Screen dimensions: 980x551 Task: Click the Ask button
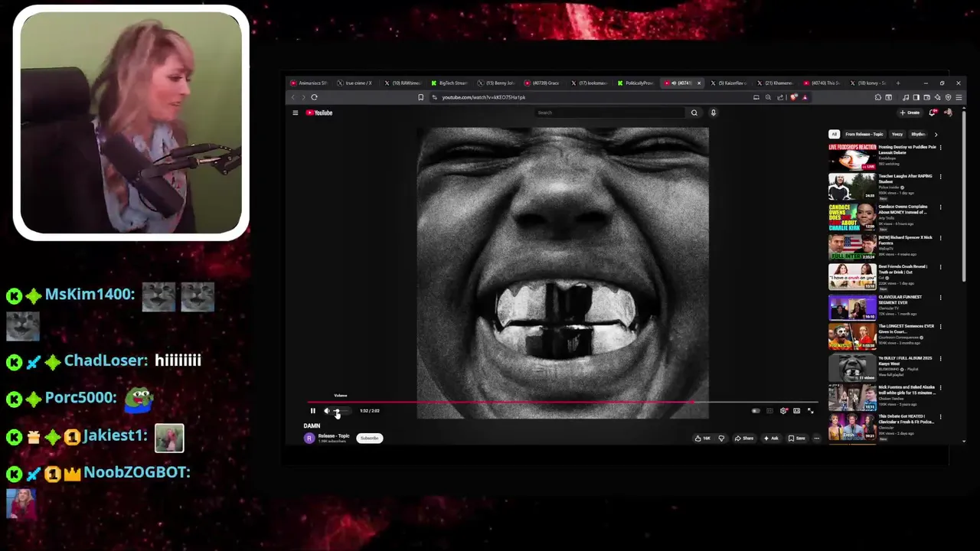point(771,439)
